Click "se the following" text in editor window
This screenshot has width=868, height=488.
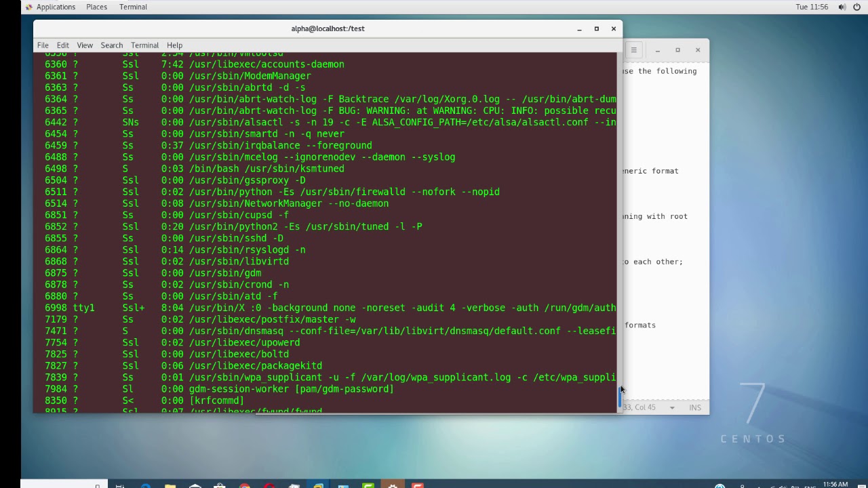[660, 71]
